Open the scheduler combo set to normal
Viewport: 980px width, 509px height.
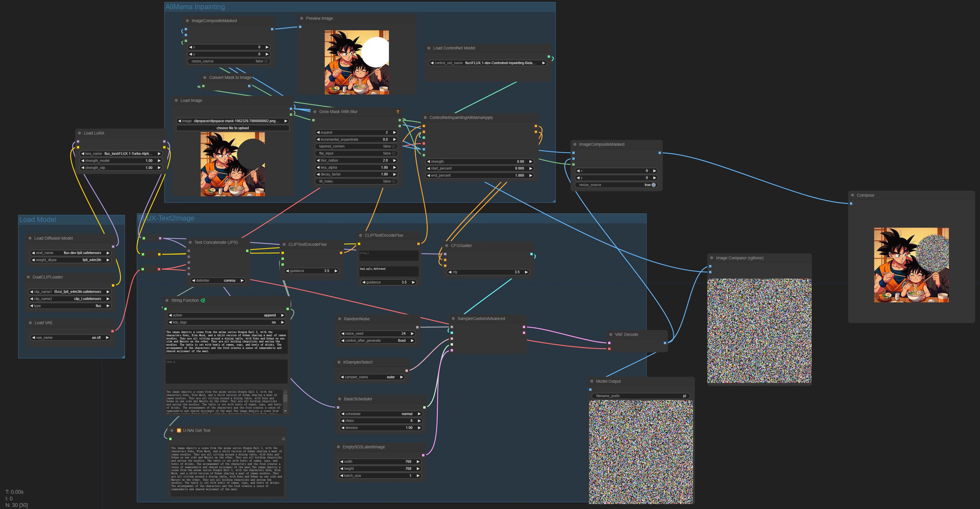pyautogui.click(x=380, y=414)
